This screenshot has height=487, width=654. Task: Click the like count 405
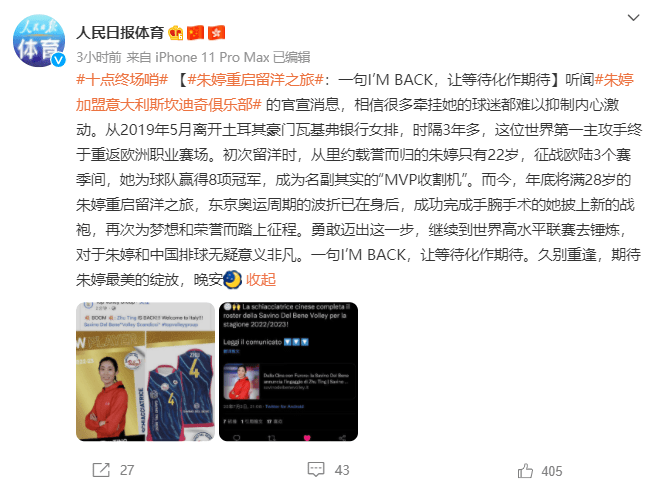click(552, 471)
